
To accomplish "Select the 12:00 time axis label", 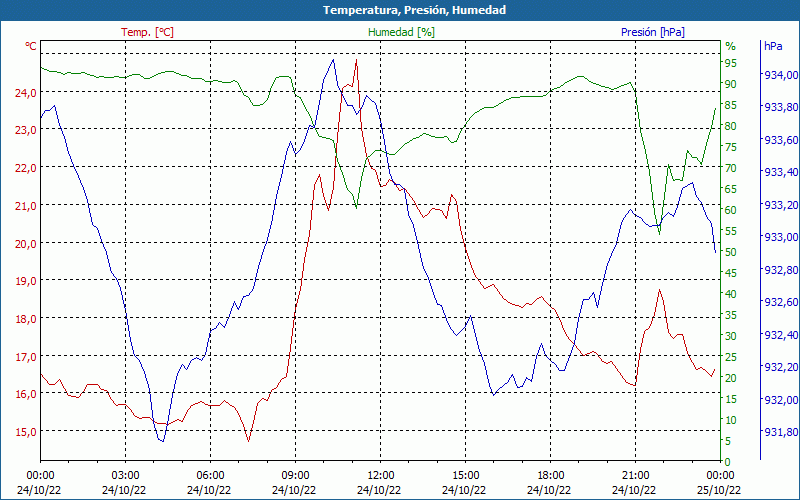I will tap(380, 476).
